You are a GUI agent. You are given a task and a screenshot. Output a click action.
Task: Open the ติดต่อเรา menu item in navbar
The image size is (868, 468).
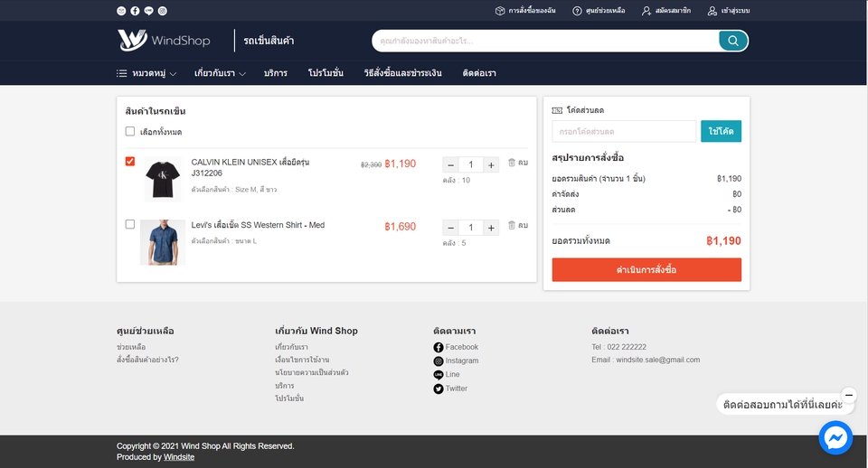(x=479, y=73)
